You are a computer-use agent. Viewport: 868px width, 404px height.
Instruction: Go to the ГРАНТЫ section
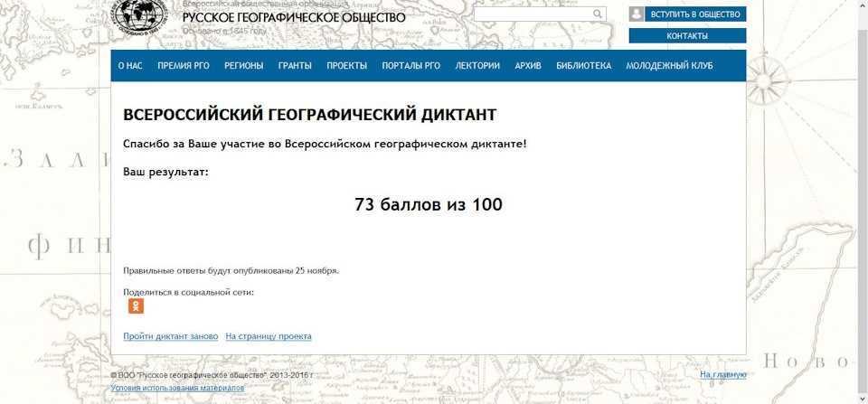click(x=295, y=66)
